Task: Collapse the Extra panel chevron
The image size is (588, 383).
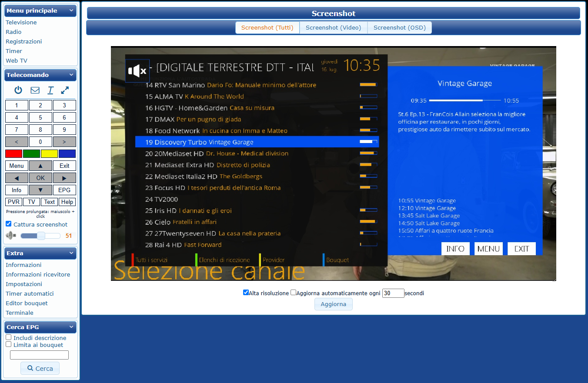Action: click(71, 253)
